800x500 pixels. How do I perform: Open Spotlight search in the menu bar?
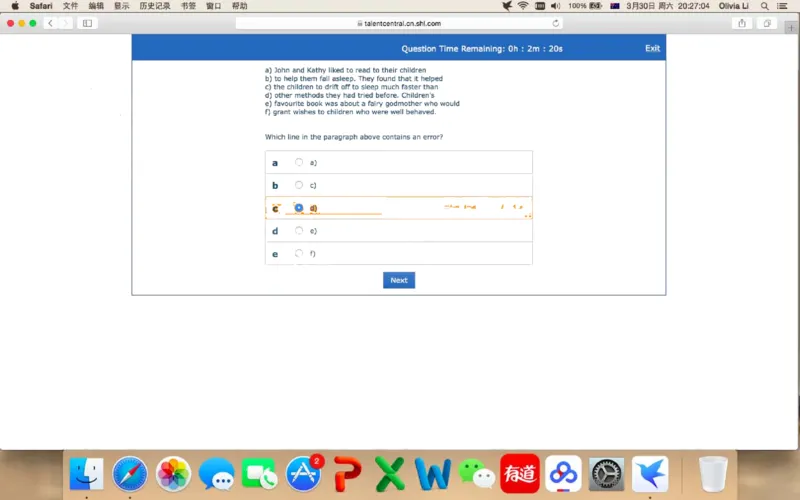pos(765,6)
